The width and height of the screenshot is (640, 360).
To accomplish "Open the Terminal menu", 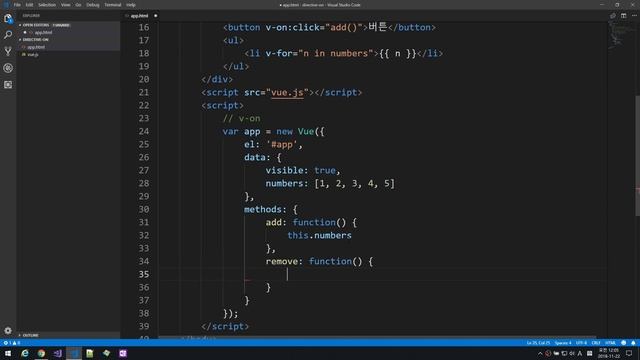I will 113,5.
